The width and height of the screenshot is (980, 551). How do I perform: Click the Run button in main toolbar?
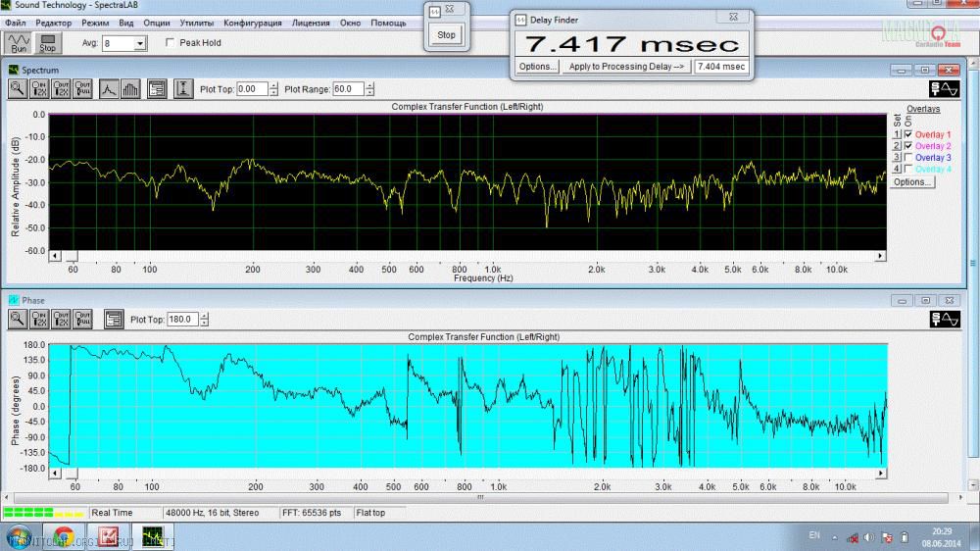(x=18, y=42)
